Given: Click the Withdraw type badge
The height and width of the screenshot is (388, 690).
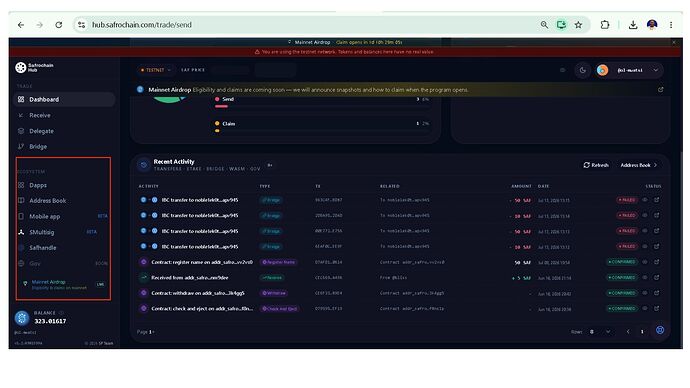Looking at the screenshot, I should click(273, 293).
